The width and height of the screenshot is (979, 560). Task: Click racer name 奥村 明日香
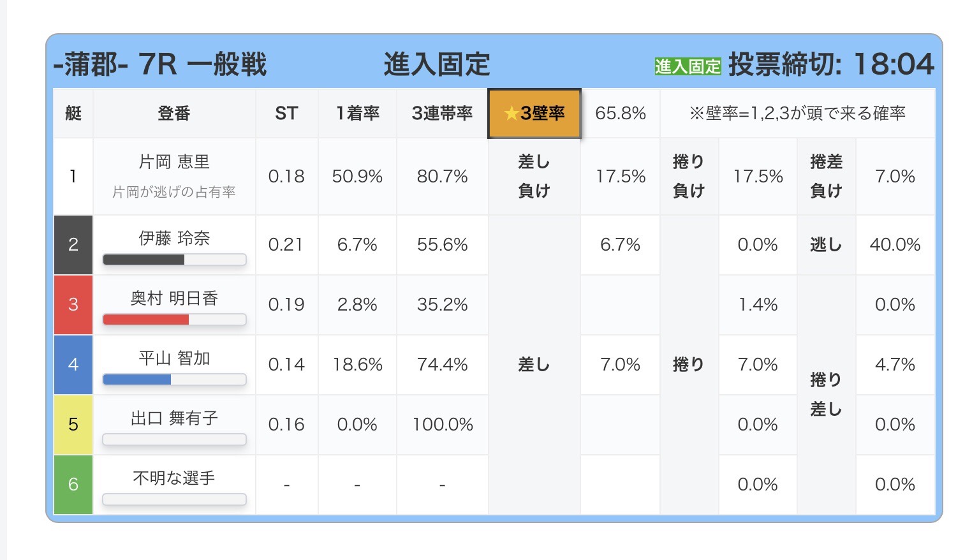point(174,298)
